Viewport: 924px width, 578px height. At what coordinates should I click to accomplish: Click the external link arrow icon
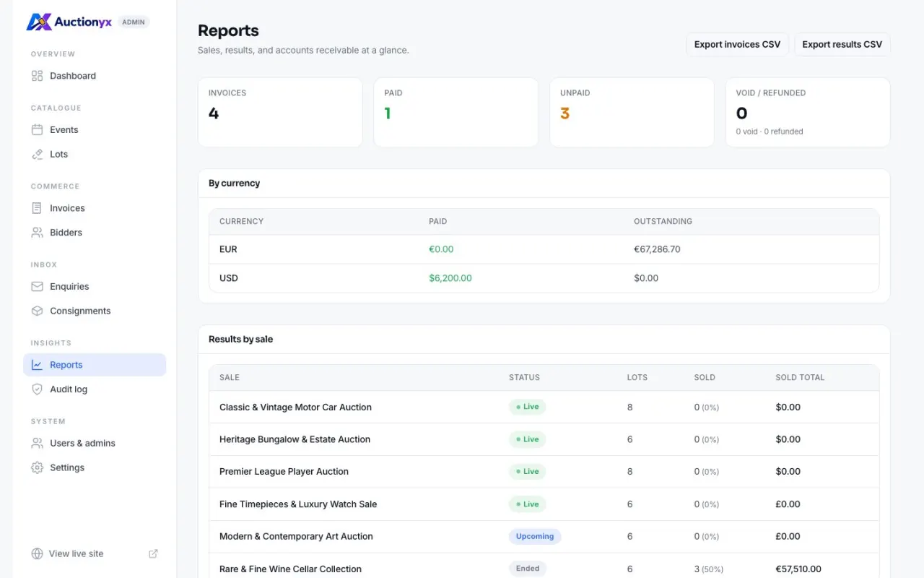point(153,554)
